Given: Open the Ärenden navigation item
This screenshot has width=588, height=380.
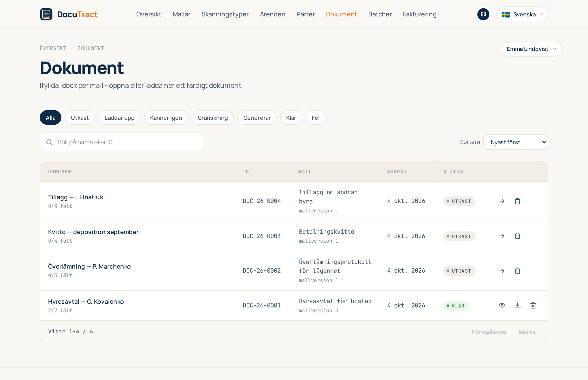Looking at the screenshot, I should pyautogui.click(x=272, y=14).
